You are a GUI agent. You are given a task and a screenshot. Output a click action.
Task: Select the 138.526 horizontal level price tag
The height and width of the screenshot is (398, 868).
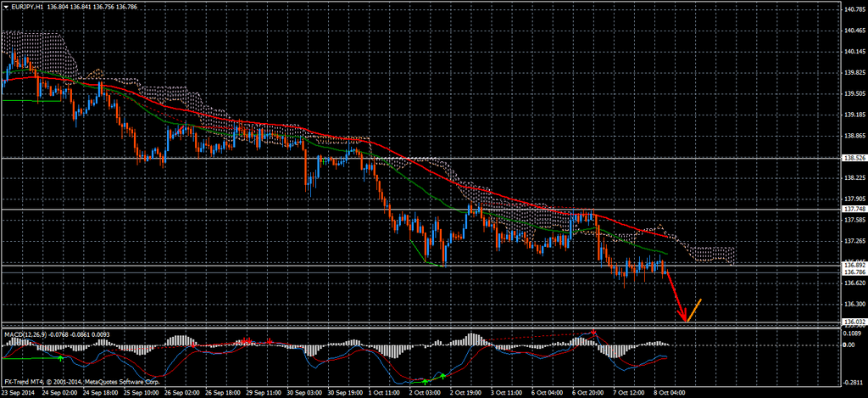tap(854, 159)
